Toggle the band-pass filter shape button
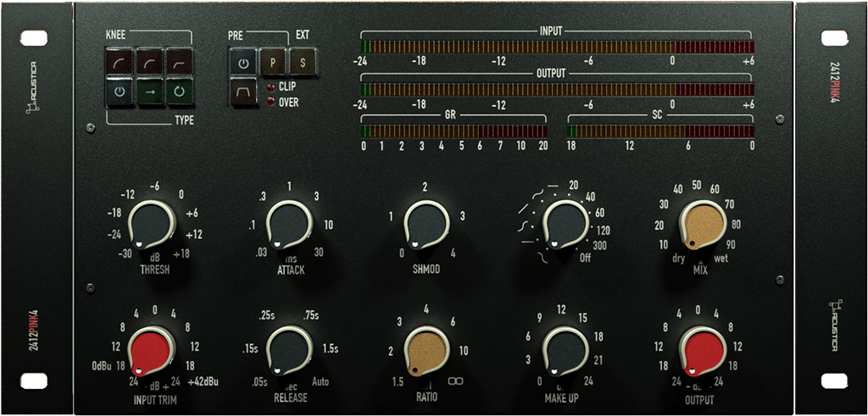Screen dimensions: 868x416 pyautogui.click(x=242, y=92)
